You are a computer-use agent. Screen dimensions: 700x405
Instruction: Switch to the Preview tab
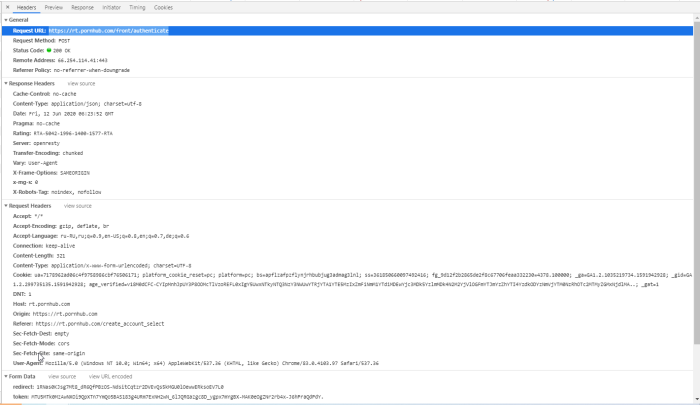(x=53, y=7)
